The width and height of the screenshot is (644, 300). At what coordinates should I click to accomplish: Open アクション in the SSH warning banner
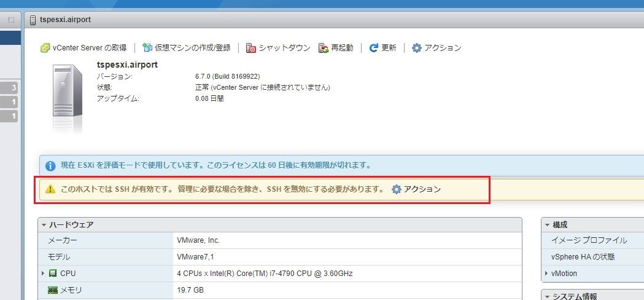click(416, 189)
